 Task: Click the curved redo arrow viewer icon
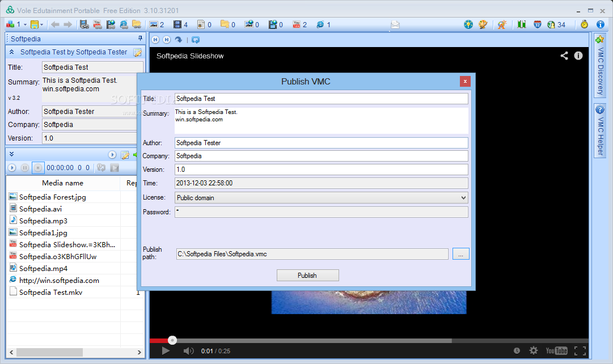pyautogui.click(x=178, y=40)
